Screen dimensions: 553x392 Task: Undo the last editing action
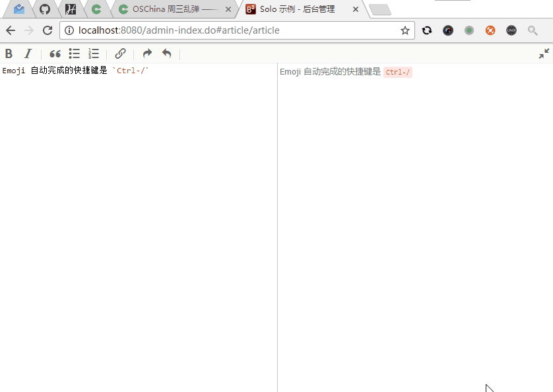pos(166,53)
